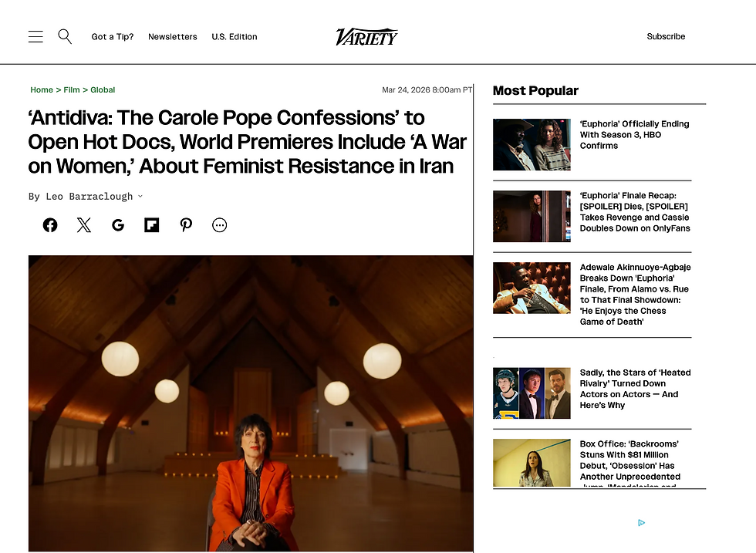Click thumbnail for Euphoria Finale Recap

[532, 217]
